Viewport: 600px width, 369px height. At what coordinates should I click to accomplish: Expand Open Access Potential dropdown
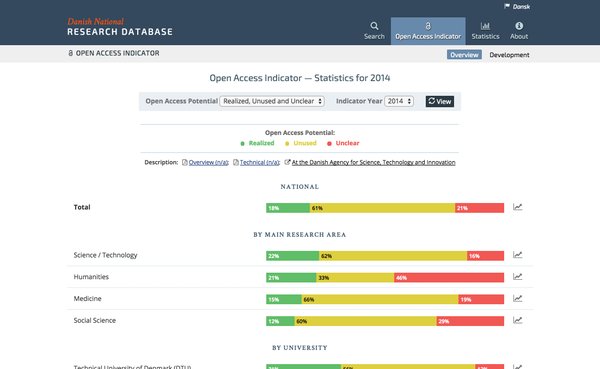[x=272, y=101]
